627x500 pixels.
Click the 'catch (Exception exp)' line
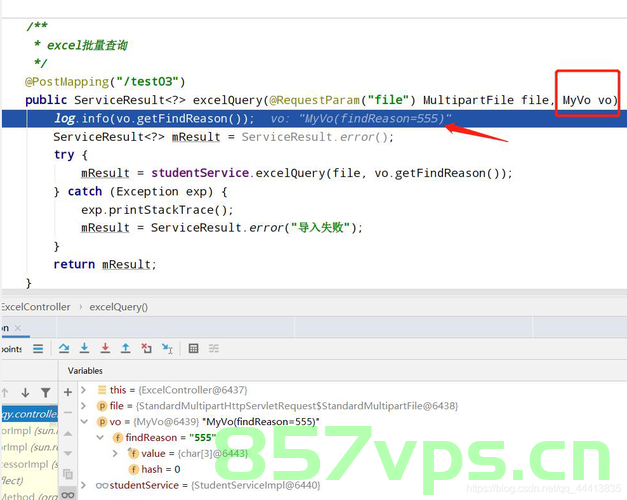pos(140,192)
